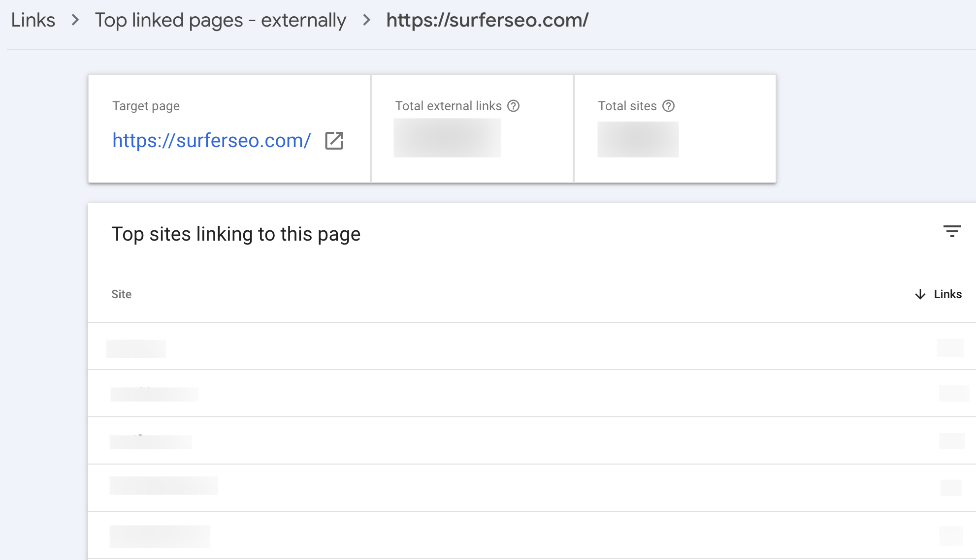This screenshot has height=560, width=976.
Task: Click the https://surferseo.com/ breadcrumb title
Action: [487, 20]
